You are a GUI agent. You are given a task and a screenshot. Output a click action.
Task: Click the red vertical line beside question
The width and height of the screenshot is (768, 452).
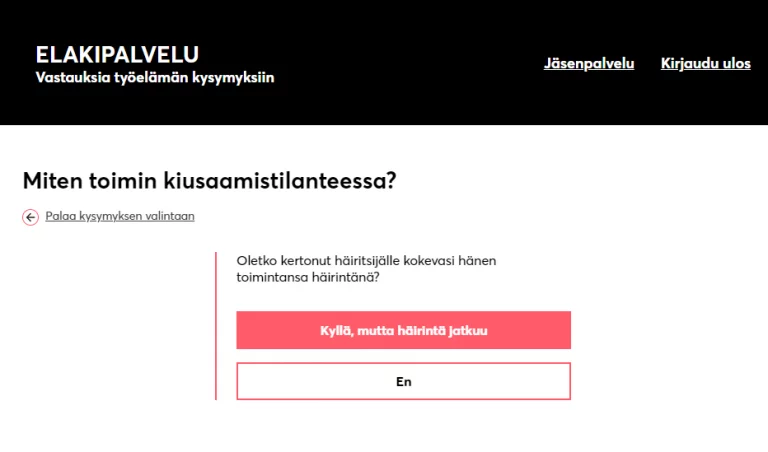[216, 325]
